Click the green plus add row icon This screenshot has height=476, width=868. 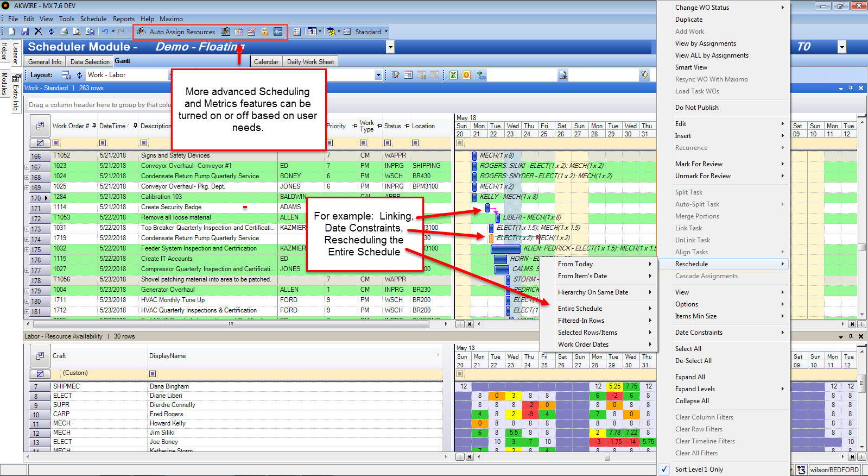pyautogui.click(x=481, y=75)
